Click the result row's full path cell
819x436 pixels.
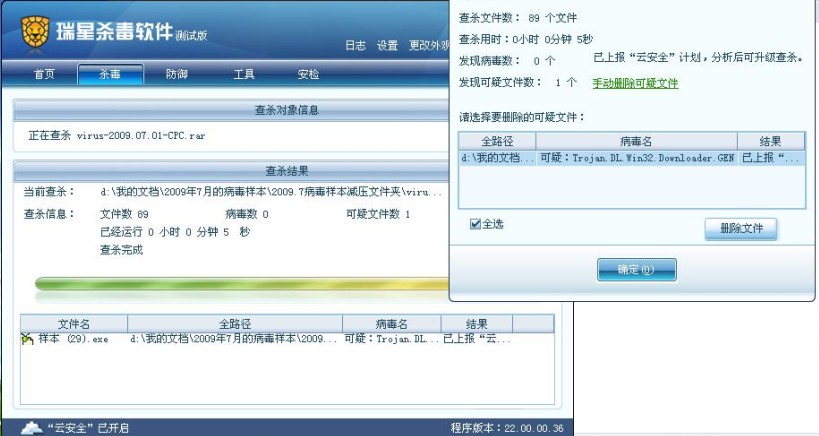(233, 339)
